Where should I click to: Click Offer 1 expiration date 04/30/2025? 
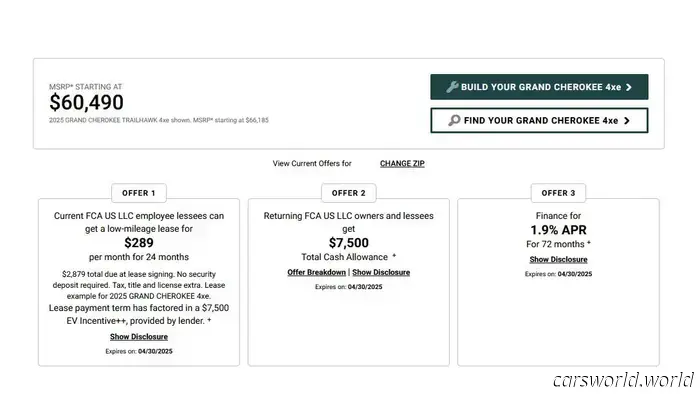(x=155, y=351)
